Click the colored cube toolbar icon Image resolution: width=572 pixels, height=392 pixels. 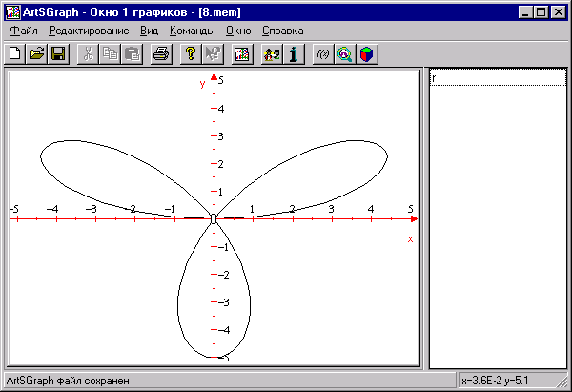pyautogui.click(x=366, y=54)
